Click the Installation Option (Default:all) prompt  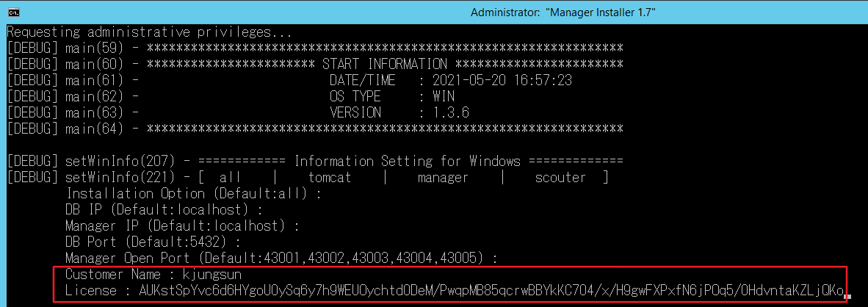coord(194,194)
